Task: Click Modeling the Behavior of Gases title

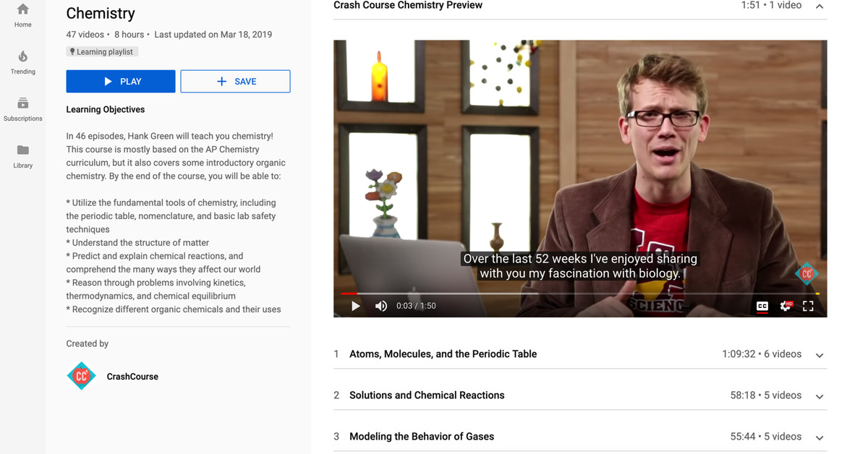Action: (422, 437)
